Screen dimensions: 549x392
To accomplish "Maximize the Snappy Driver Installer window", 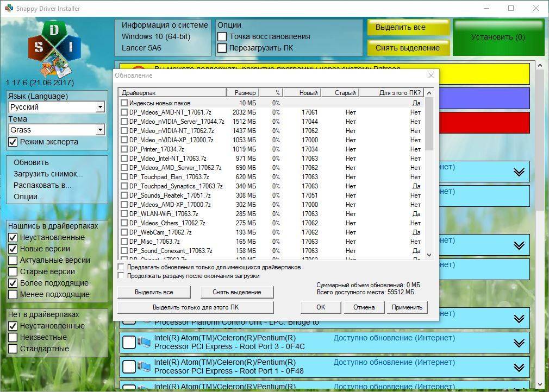I will click(x=511, y=8).
